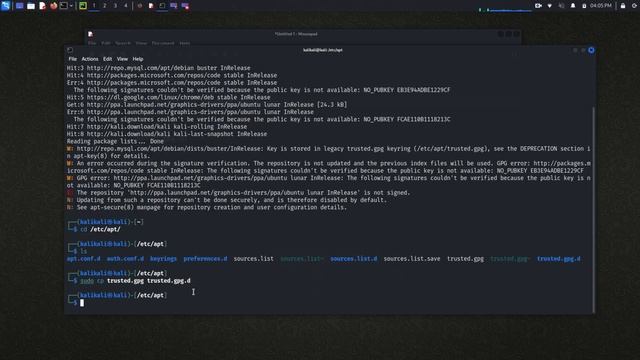Activate the Mousepad taskbar window button

[x=151, y=6]
